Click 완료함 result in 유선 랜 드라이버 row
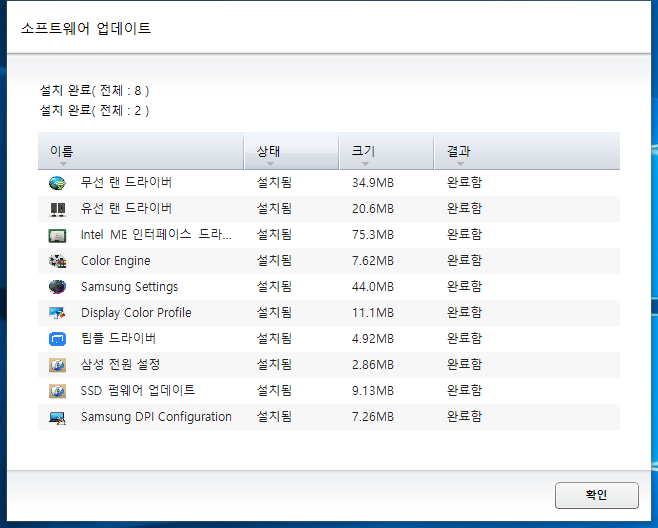Image resolution: width=658 pixels, height=528 pixels. [x=465, y=209]
